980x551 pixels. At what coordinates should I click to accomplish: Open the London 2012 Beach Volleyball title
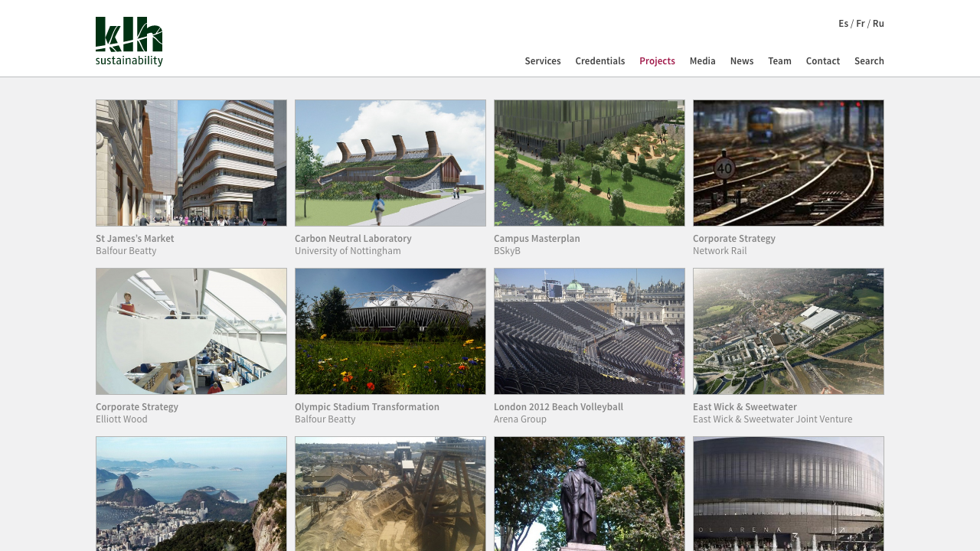point(558,407)
